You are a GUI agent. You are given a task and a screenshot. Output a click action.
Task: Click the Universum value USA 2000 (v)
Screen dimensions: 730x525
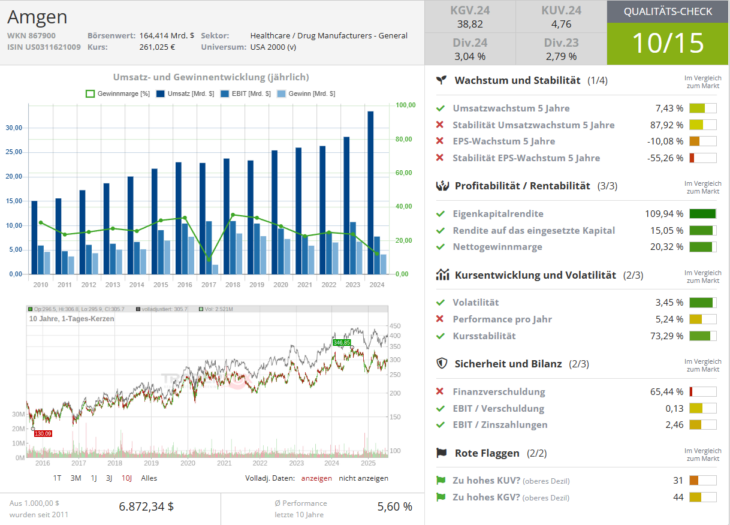(x=273, y=47)
